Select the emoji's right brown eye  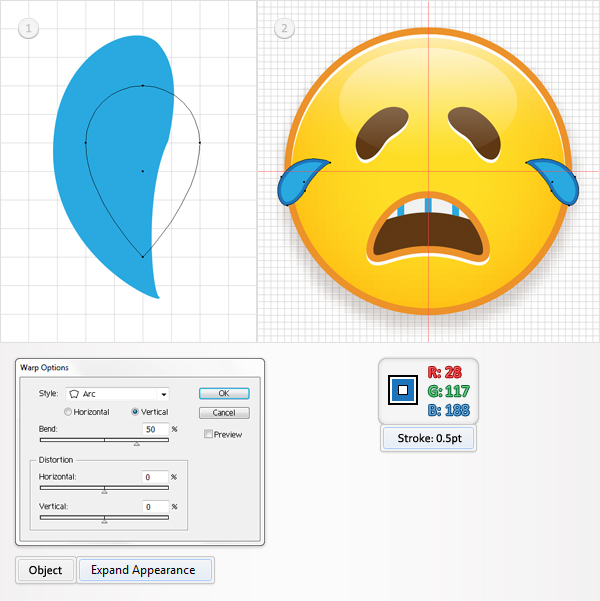tap(475, 133)
